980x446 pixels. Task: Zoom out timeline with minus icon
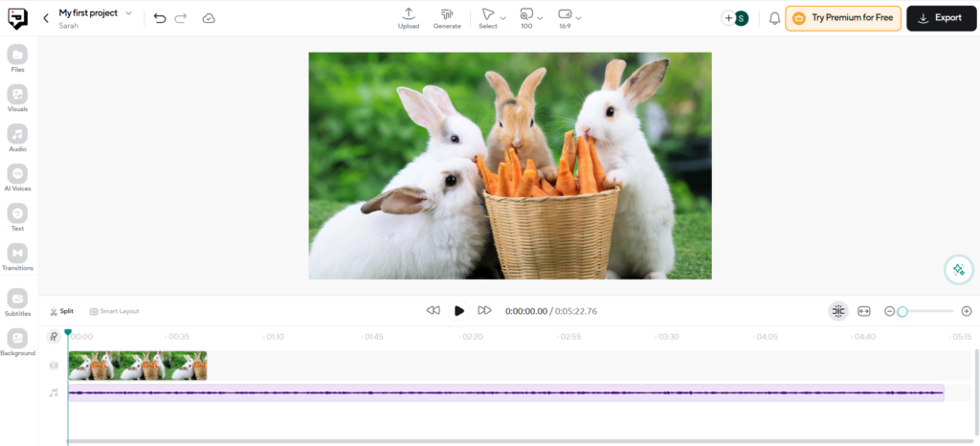coord(889,311)
